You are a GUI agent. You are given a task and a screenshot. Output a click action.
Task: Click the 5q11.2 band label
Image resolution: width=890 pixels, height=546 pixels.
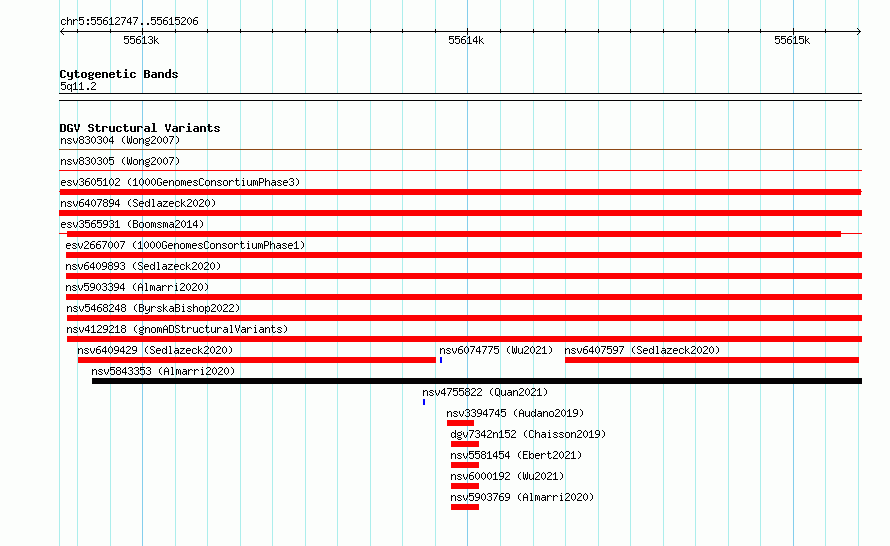(x=78, y=86)
